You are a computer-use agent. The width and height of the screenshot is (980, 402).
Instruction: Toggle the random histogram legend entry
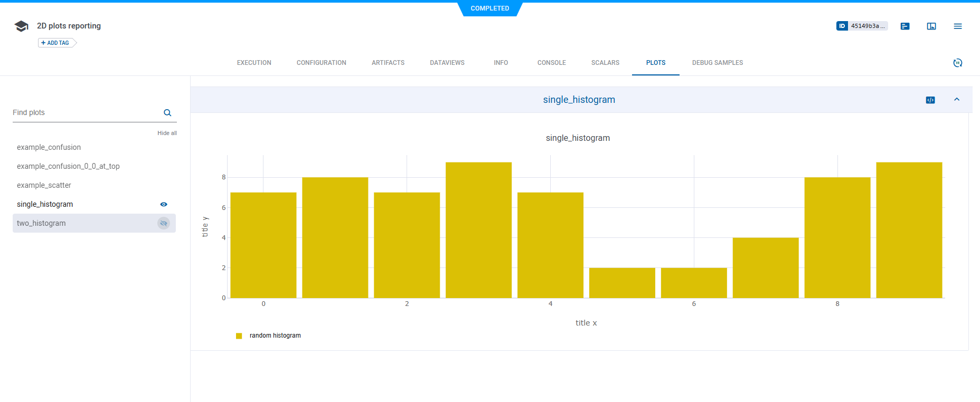(x=275, y=336)
